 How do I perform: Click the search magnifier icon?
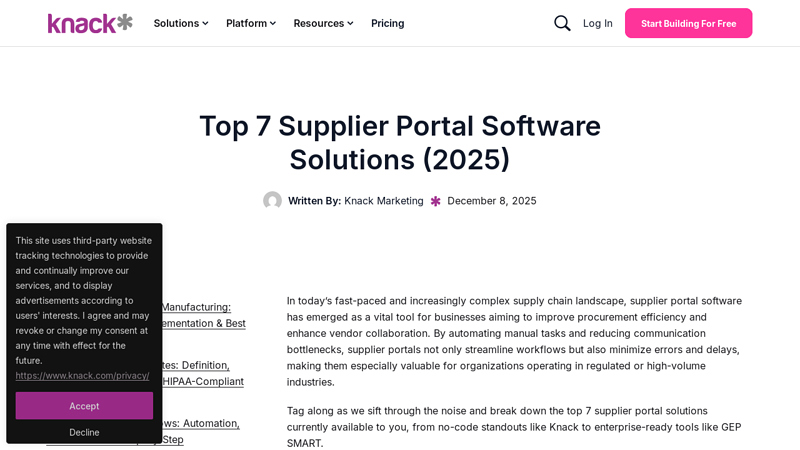click(x=562, y=23)
